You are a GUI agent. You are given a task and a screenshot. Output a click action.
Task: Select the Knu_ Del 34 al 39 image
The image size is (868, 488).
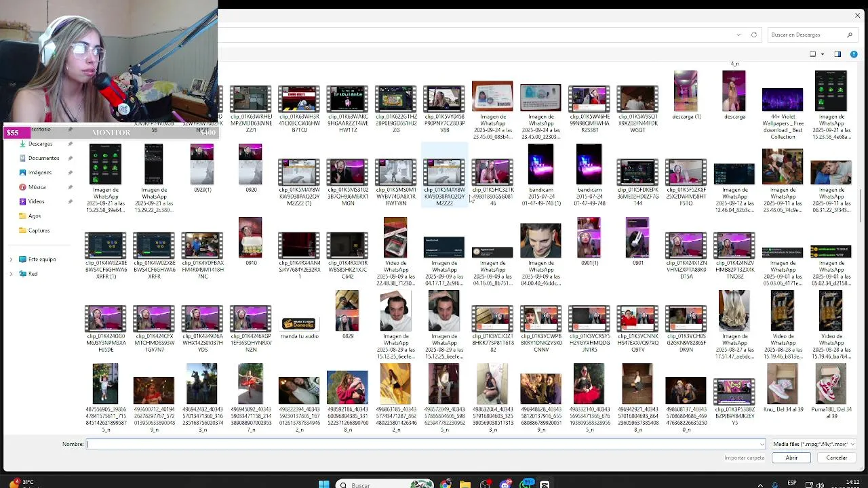point(783,391)
